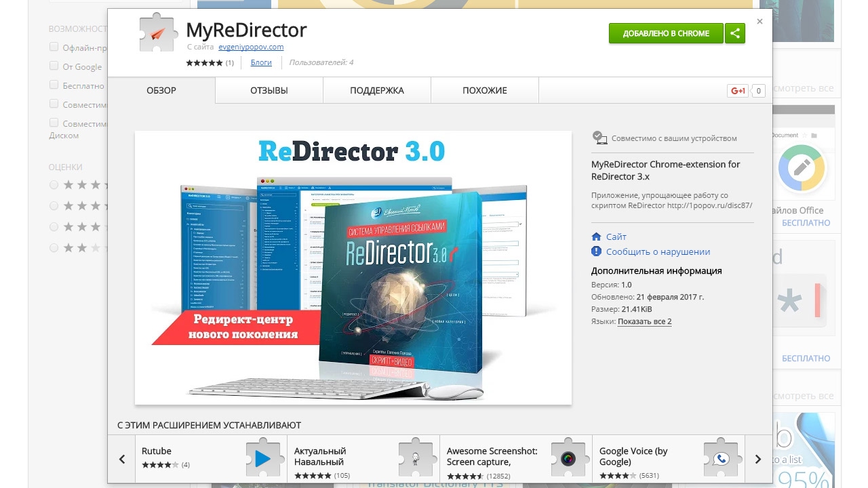This screenshot has width=868, height=488.
Task: Click the +1 count box showing 0
Action: (759, 91)
